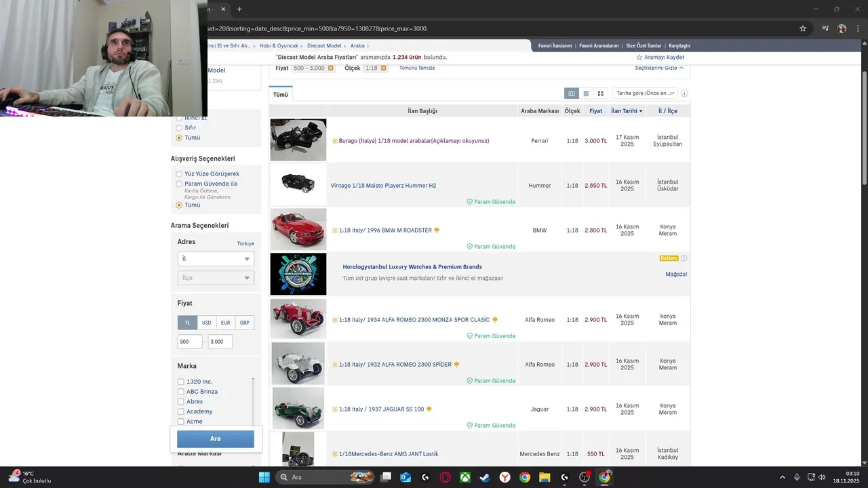Open Favori Aramalarım menu item
This screenshot has width=868, height=488.
tap(599, 45)
